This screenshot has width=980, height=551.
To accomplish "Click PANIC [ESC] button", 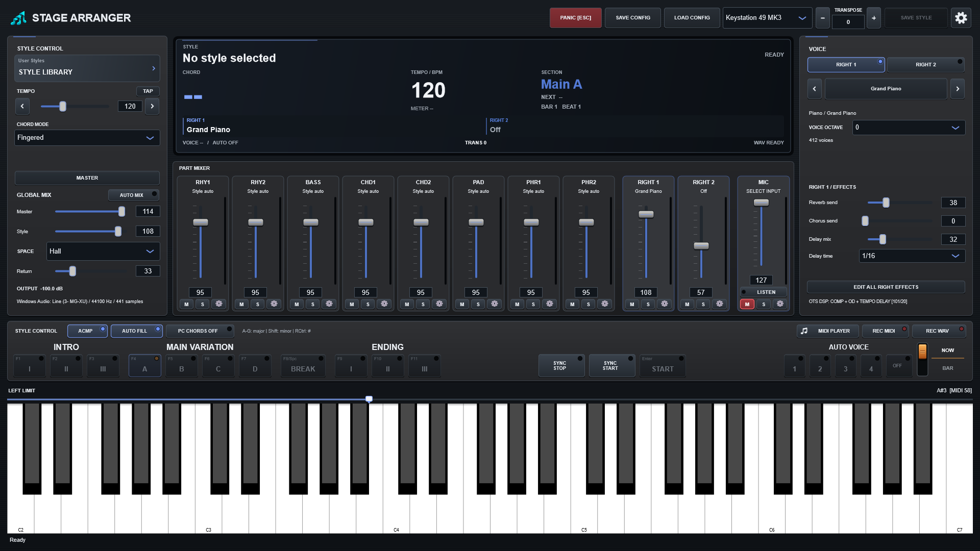I will [576, 18].
